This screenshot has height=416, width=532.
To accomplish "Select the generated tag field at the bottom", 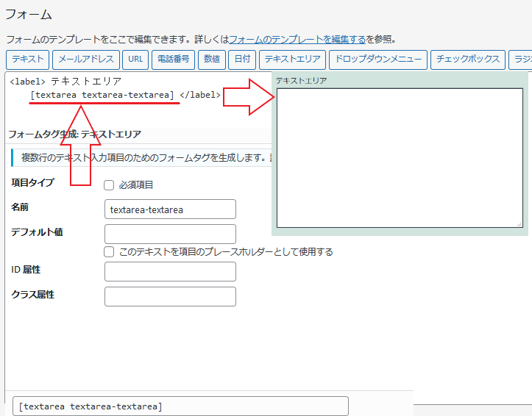I will click(180, 406).
